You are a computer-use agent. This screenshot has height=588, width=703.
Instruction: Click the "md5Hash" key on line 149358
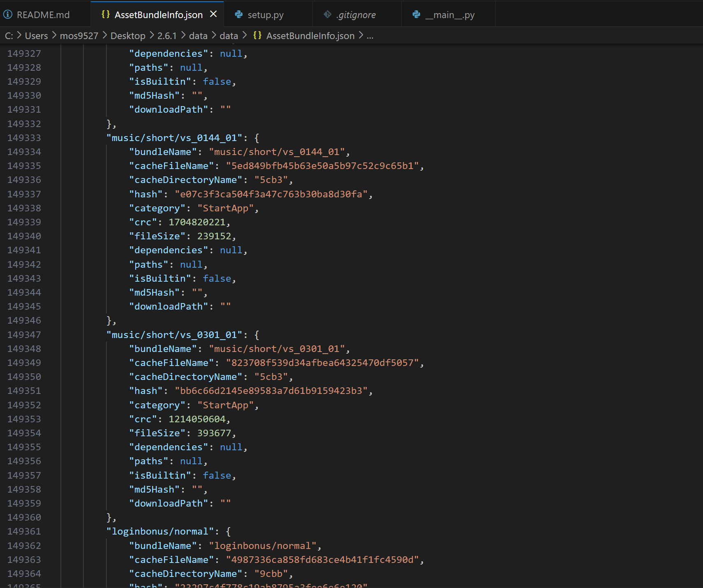coord(155,489)
